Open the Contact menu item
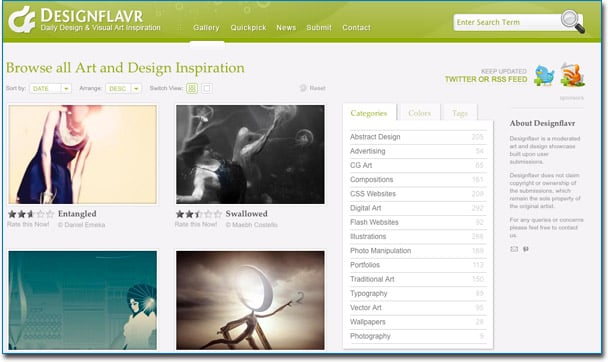Screen dimensions: 608x362 coord(356,28)
